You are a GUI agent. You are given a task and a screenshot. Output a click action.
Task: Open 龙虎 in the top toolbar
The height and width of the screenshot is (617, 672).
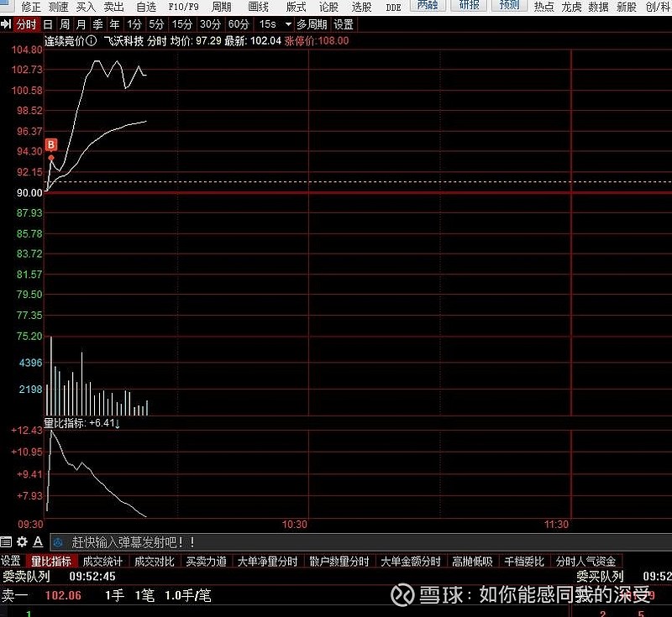571,7
